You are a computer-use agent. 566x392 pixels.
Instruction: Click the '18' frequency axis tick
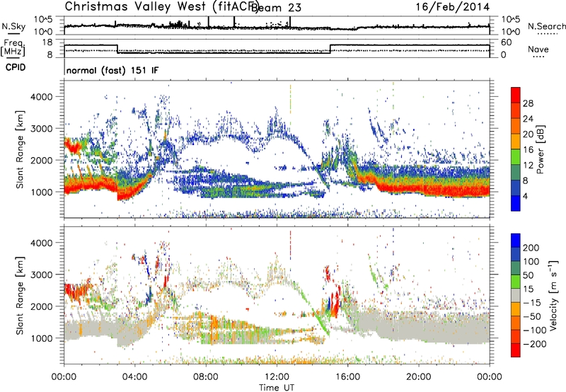pyautogui.click(x=47, y=42)
